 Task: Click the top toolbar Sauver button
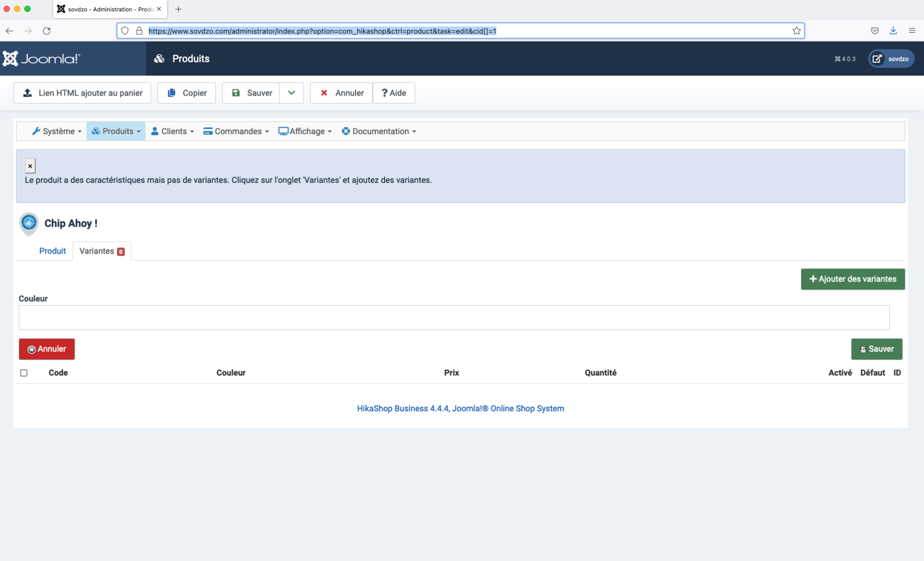[x=251, y=93]
